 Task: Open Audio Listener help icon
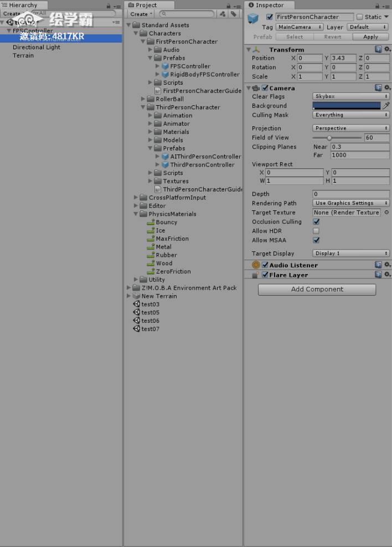coord(378,265)
